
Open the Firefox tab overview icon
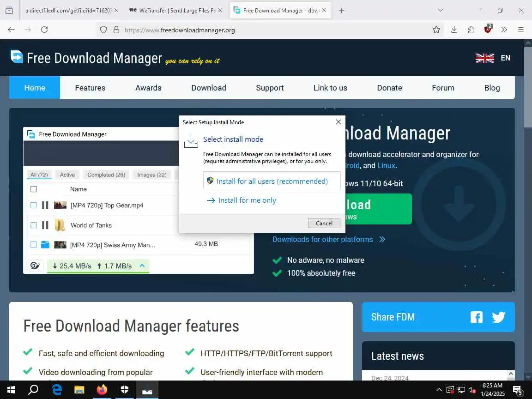pyautogui.click(x=10, y=10)
